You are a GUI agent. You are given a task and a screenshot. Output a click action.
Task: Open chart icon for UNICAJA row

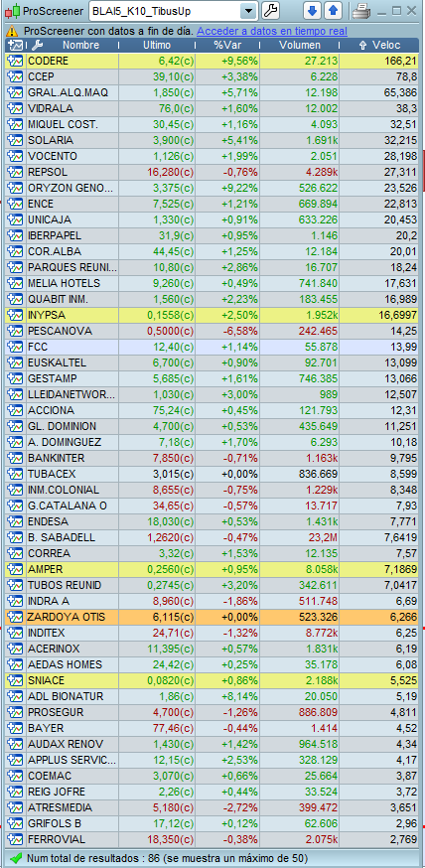(15, 219)
